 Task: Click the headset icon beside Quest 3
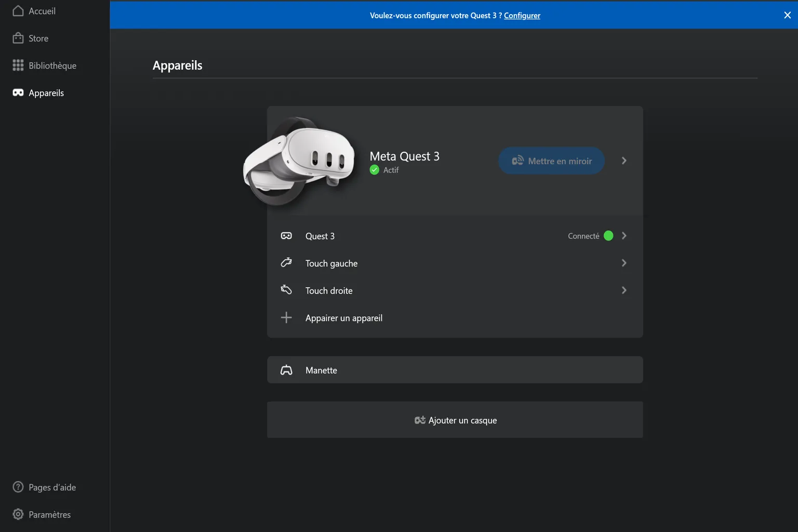click(x=286, y=236)
